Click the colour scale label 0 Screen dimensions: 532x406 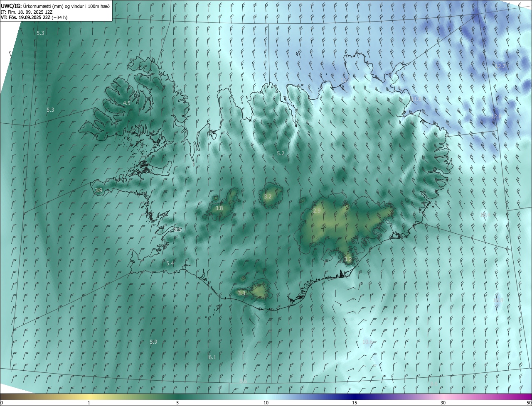click(x=2, y=403)
